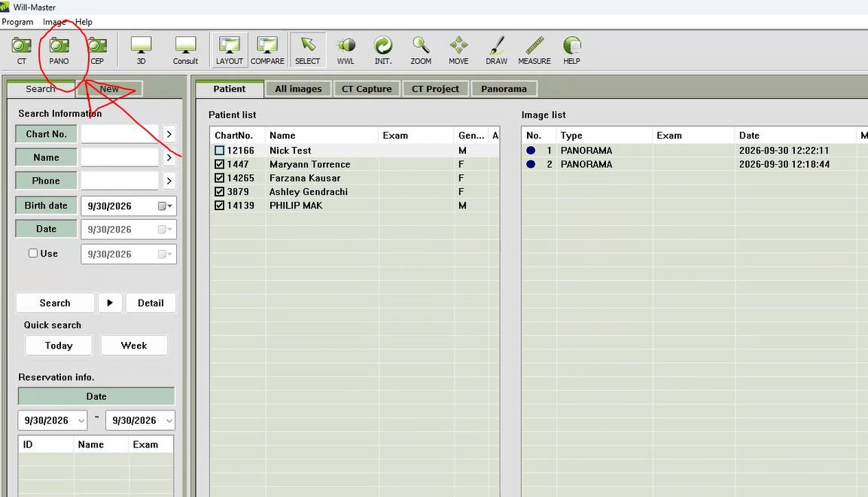Viewport: 868px width, 497px height.
Task: Click the Name field arrow button
Action: (169, 157)
